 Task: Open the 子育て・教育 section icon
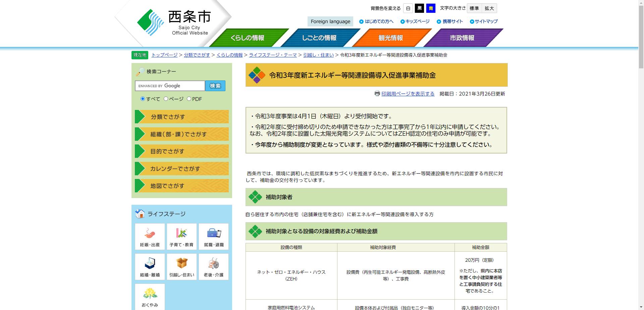point(181,236)
